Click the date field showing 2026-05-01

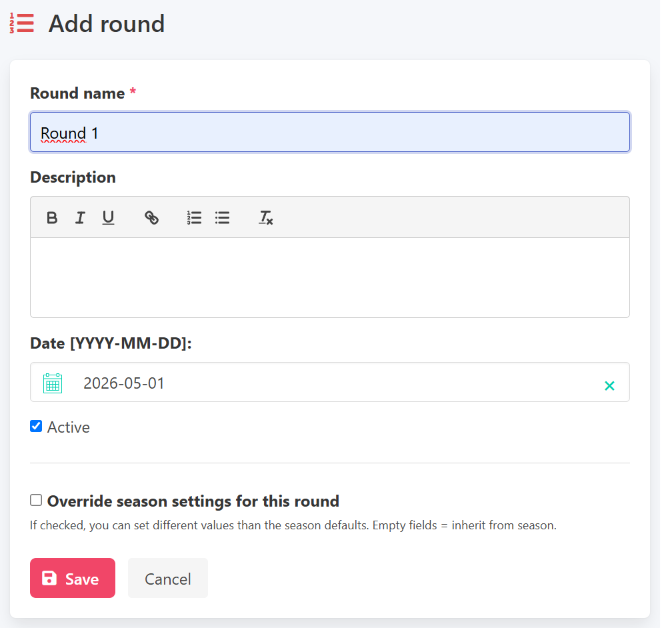(330, 382)
